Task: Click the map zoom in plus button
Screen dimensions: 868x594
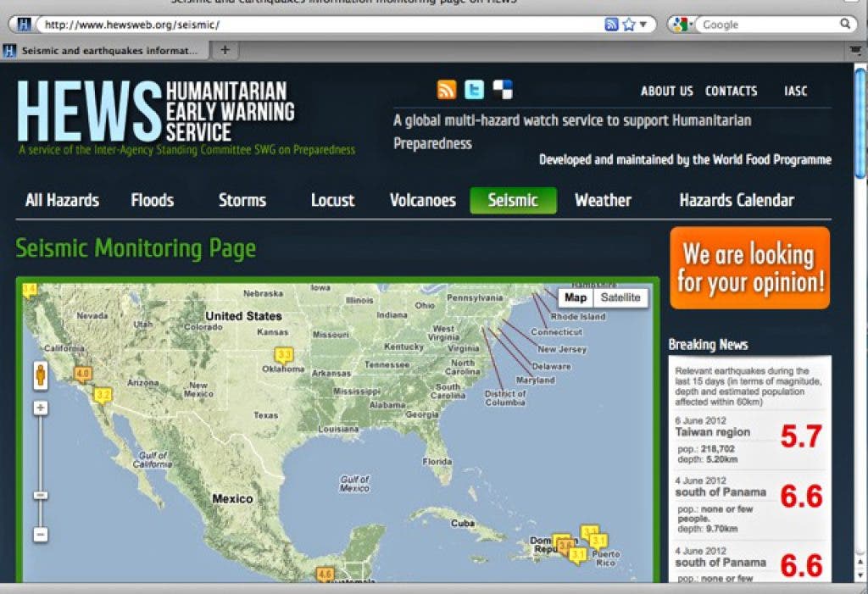Action: click(41, 408)
